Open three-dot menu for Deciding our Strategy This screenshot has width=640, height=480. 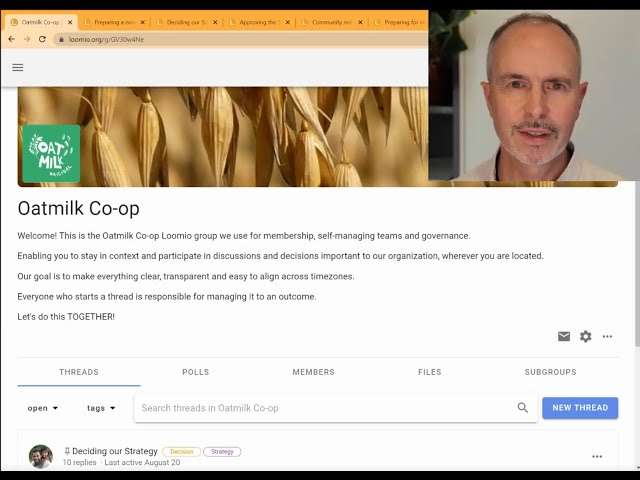coord(597,456)
